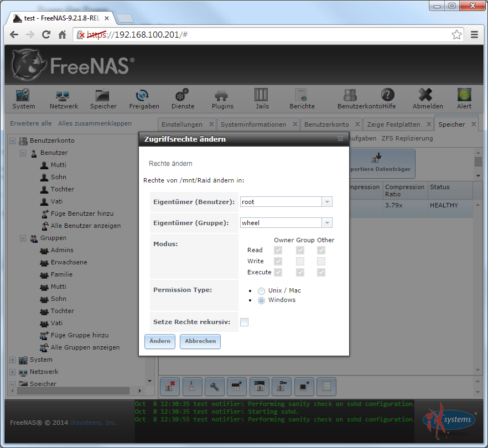Image resolution: width=488 pixels, height=448 pixels.
Task: Focus the Eigentümer (Benutzer) root field
Action: point(281,202)
